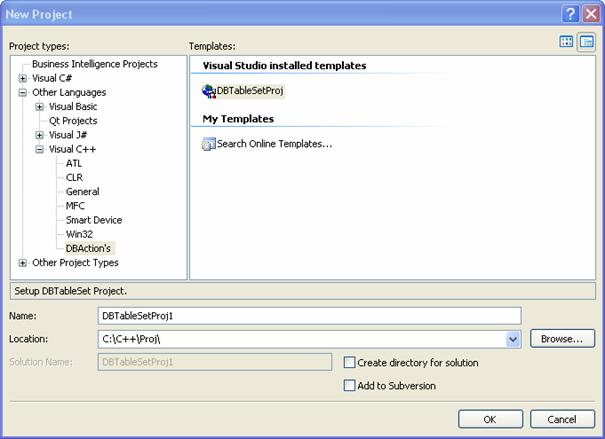Screen dimensions: 605x439
Task: Select Other Languages label
Action: coord(69,93)
